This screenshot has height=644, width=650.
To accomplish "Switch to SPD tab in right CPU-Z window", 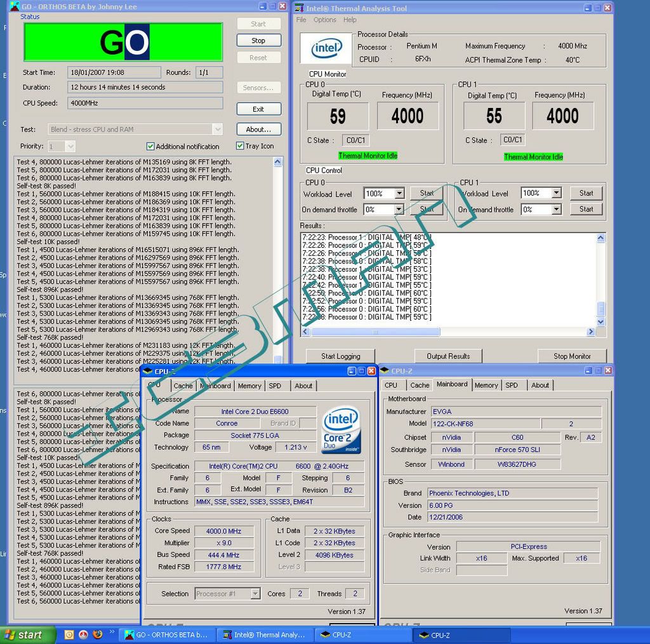I will coord(512,386).
